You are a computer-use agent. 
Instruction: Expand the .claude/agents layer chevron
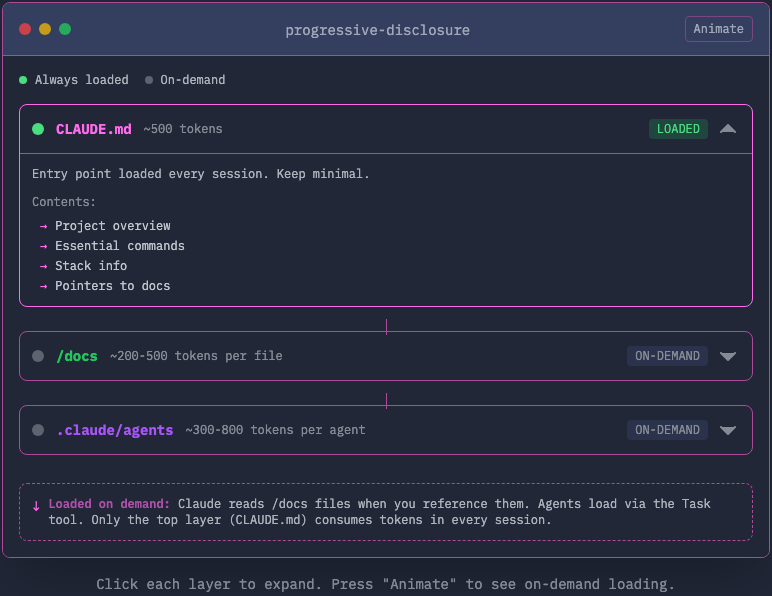[x=728, y=430]
